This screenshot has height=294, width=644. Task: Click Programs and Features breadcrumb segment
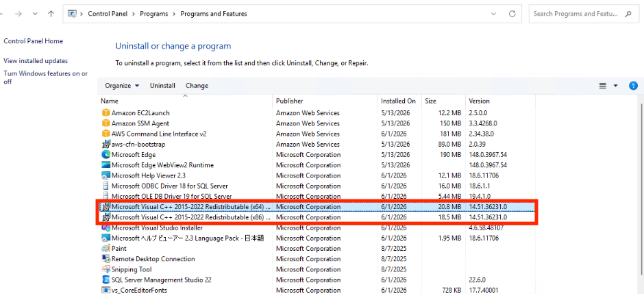pos(214,14)
